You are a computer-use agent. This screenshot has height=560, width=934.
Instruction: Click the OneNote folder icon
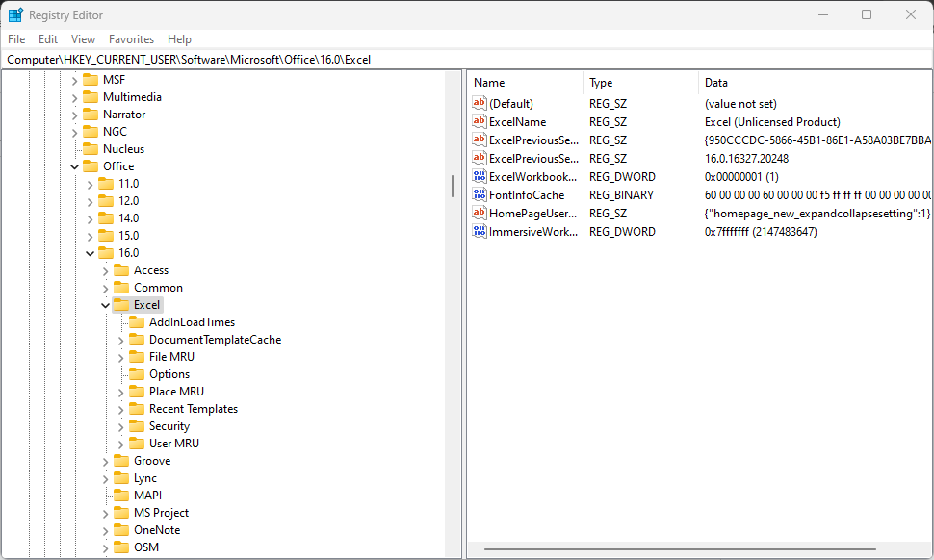(121, 530)
